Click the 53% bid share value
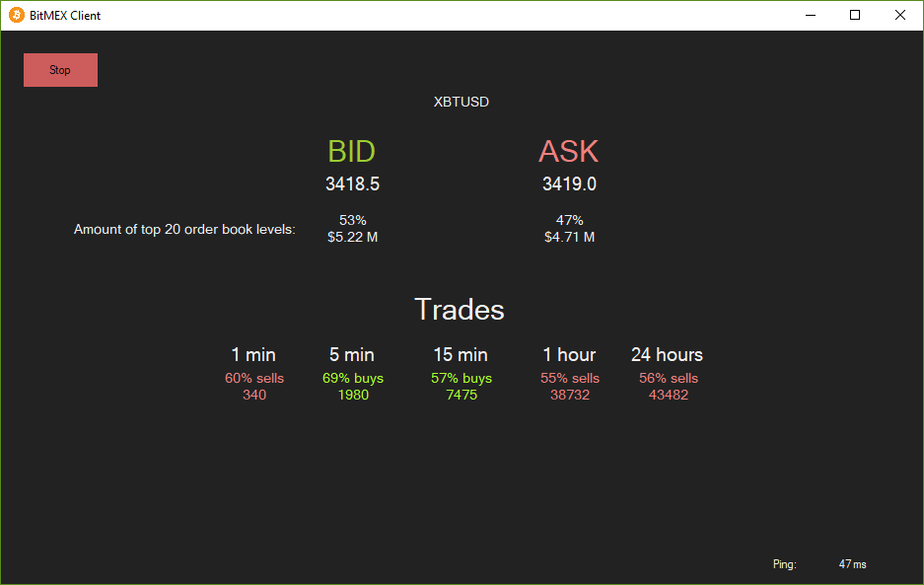The height and width of the screenshot is (585, 924). click(x=353, y=220)
